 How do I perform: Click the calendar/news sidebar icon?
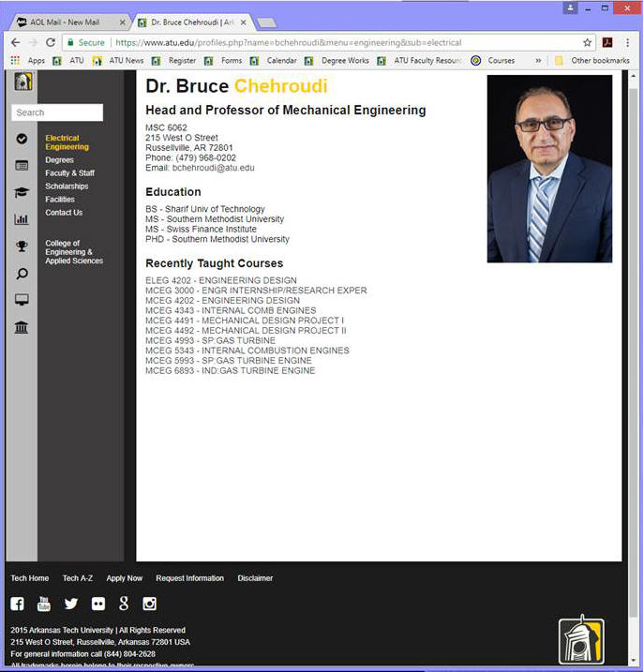(x=22, y=166)
